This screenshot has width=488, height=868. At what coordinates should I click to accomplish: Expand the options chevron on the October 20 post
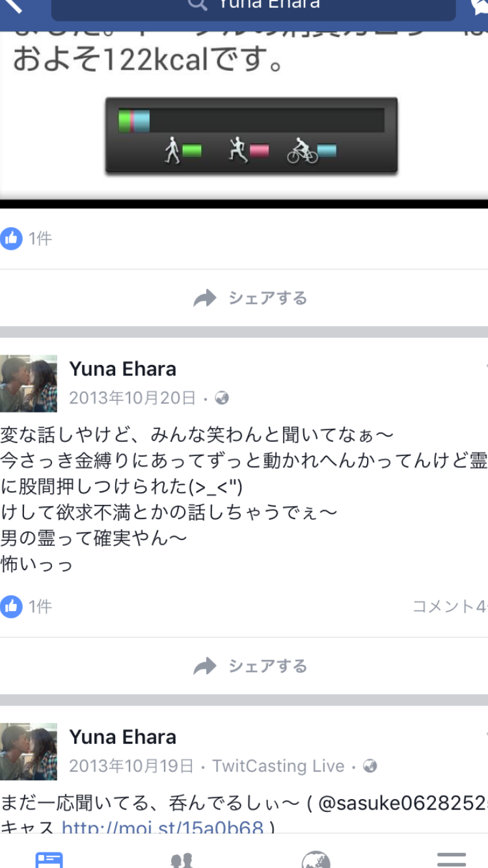coord(485,366)
